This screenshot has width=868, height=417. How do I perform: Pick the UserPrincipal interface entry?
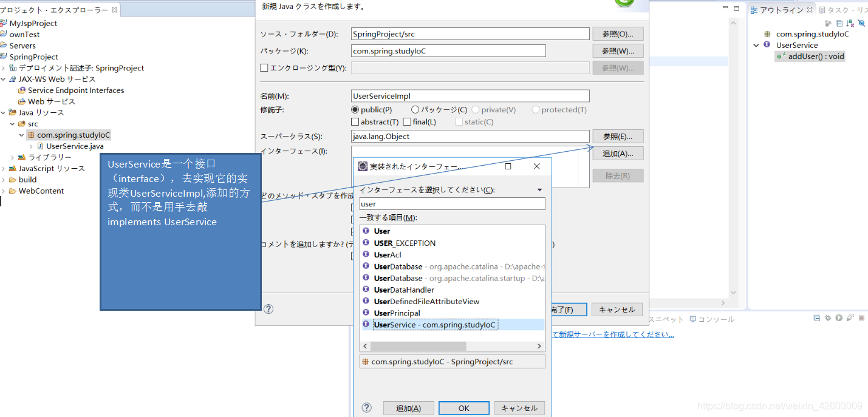point(397,313)
